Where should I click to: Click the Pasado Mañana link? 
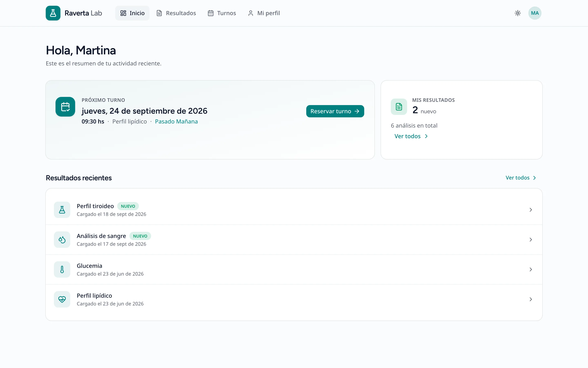pyautogui.click(x=176, y=121)
